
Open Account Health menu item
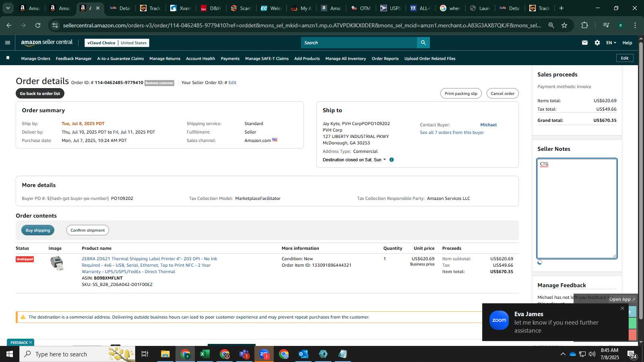coord(200,59)
